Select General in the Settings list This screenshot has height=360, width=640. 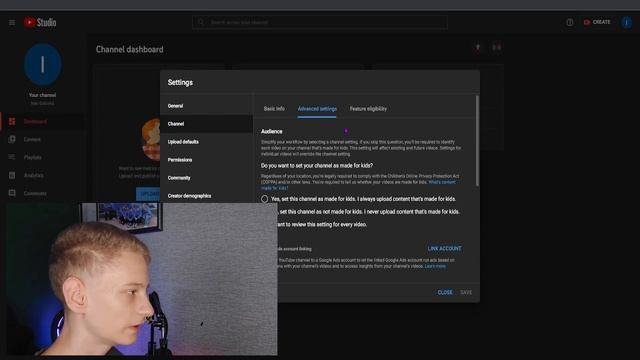[x=207, y=106]
